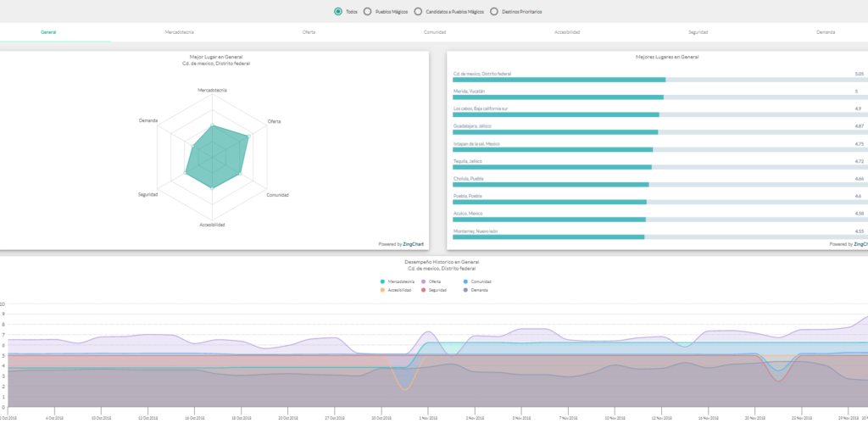Enable the Destinos Prioritarios radio option

pos(493,12)
